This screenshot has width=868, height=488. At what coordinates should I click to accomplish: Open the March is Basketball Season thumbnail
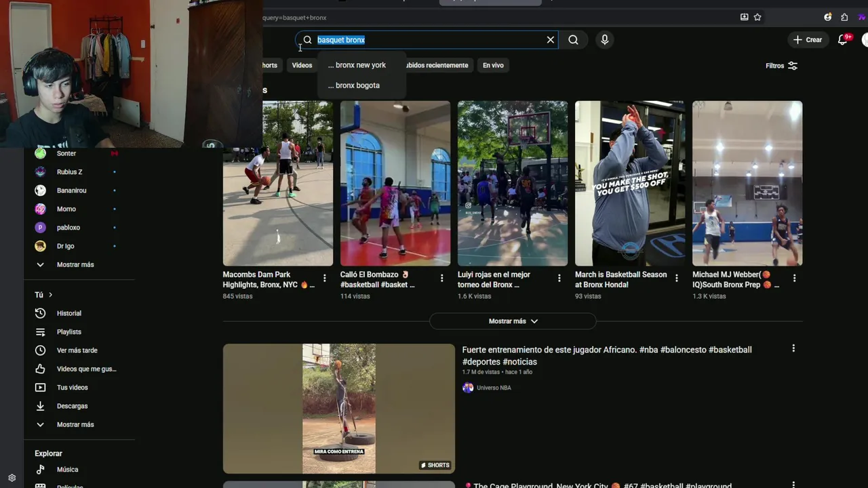630,183
